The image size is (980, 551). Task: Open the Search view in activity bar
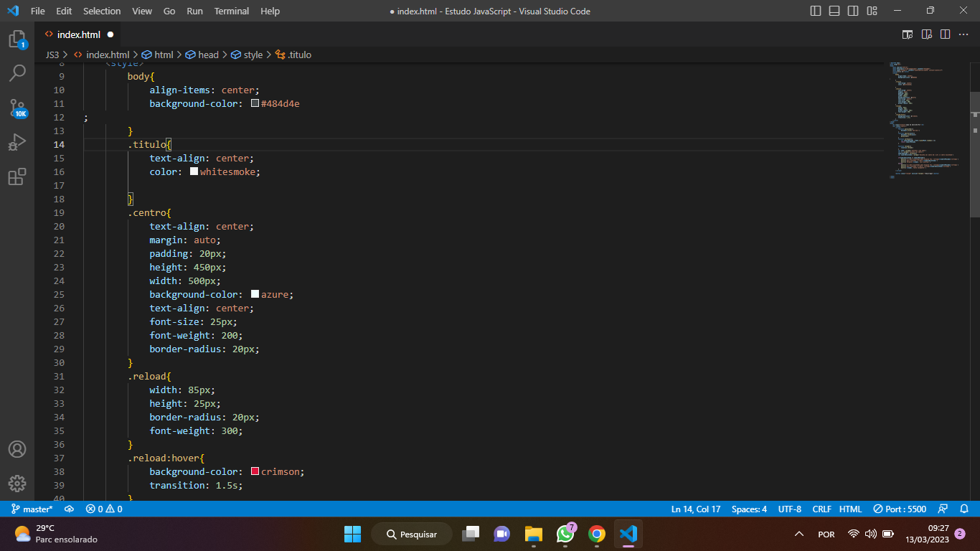click(x=17, y=72)
